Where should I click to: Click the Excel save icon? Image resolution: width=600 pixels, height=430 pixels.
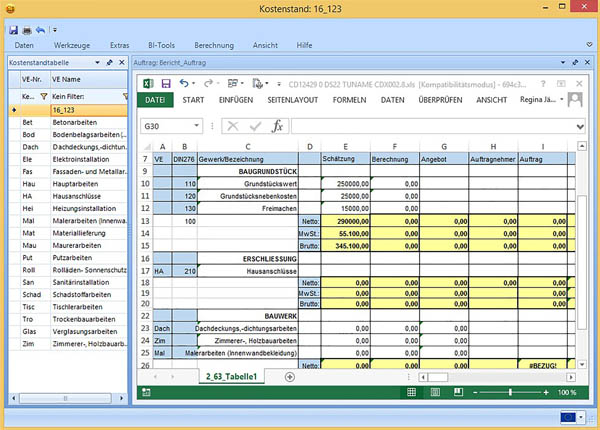[166, 83]
